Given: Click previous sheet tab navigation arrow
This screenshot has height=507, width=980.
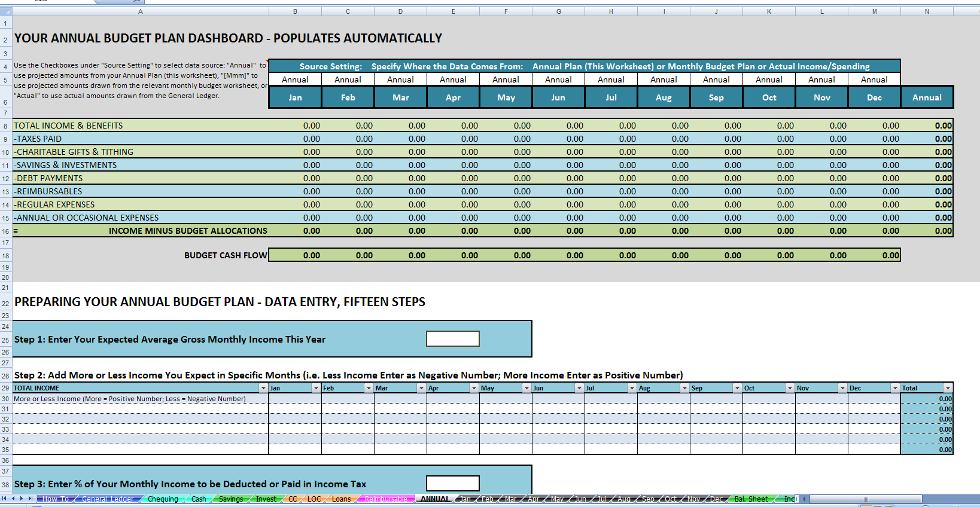Looking at the screenshot, I should (13, 499).
